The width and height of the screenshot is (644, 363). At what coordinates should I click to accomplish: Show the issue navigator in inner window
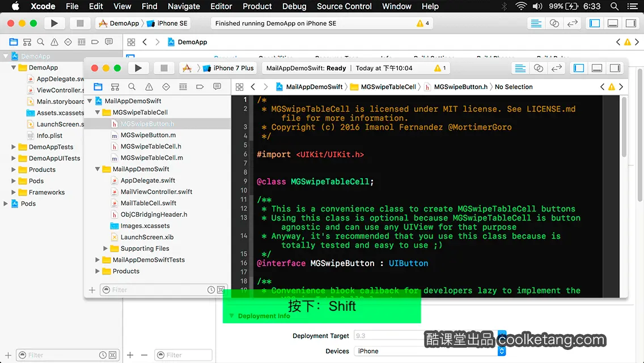pos(149,87)
